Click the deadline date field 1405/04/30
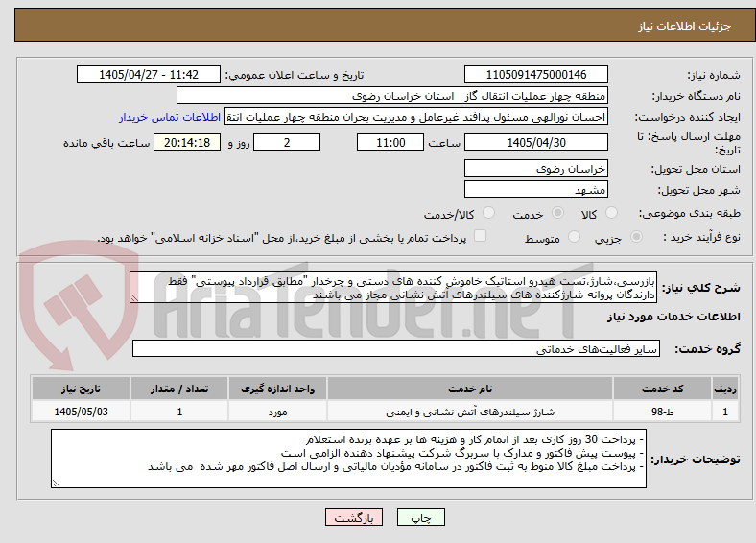The image size is (756, 543). [x=535, y=142]
